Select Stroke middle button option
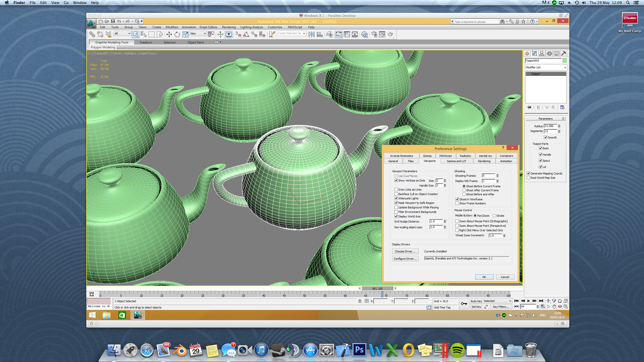 click(x=494, y=216)
